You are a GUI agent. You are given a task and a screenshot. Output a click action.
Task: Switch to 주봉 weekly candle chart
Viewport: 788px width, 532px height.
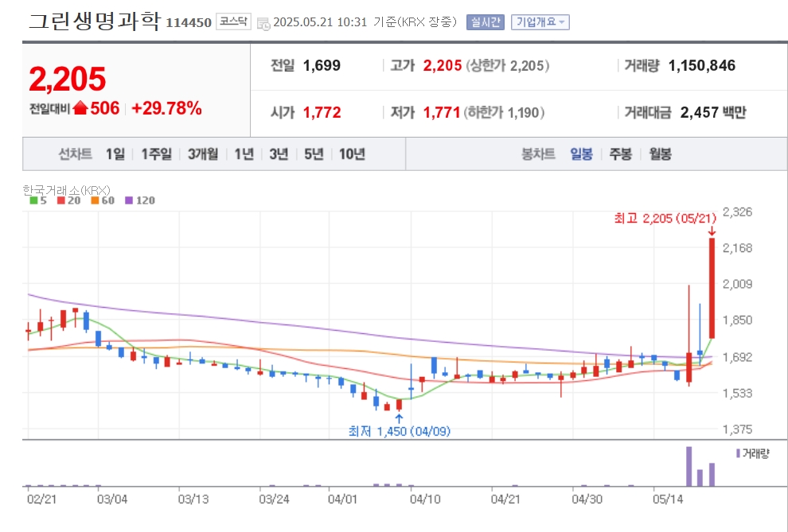click(x=620, y=154)
